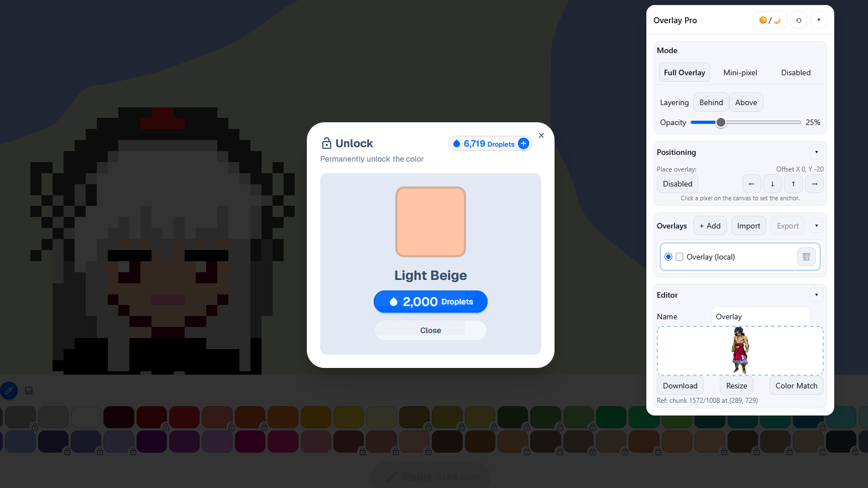
Task: Toggle the Overlay (local) checkbox
Action: 679,257
